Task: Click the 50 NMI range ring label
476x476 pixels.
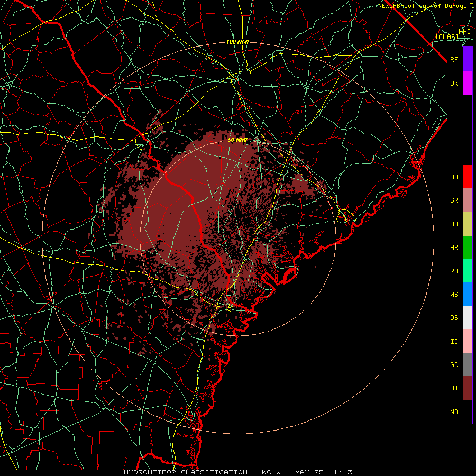Action: (237, 140)
